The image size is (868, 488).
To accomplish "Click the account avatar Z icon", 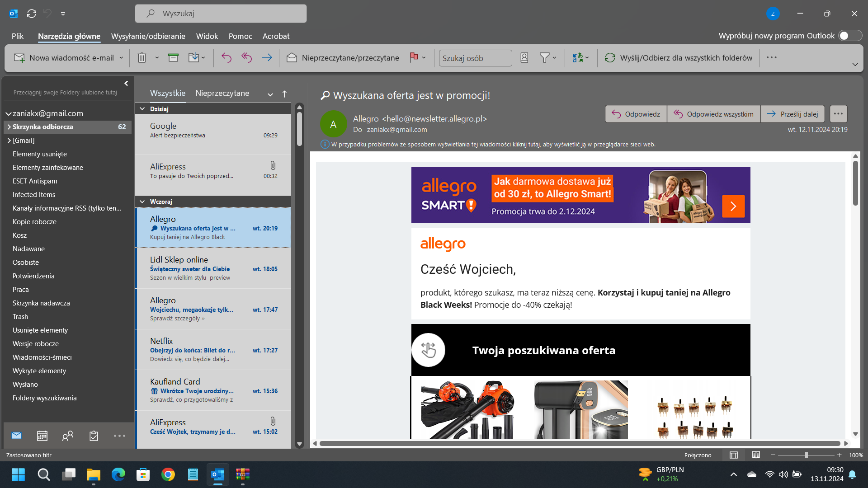I will point(773,14).
